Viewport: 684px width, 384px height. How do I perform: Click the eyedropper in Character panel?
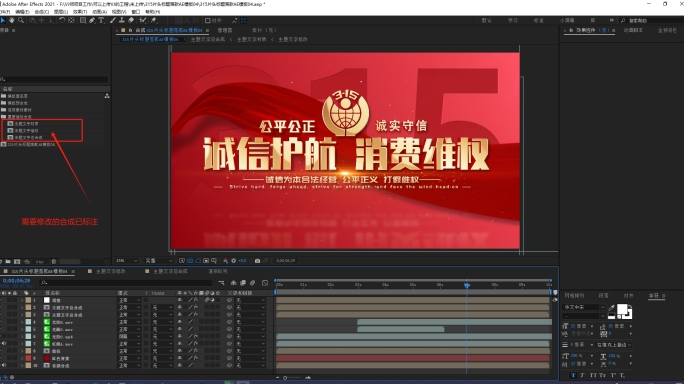612,308
